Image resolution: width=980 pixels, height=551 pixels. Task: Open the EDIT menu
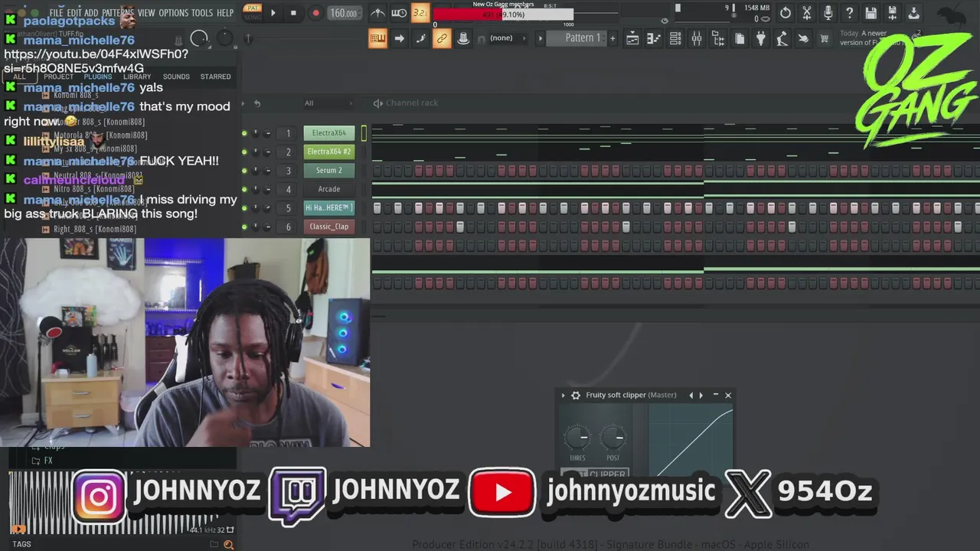point(73,13)
